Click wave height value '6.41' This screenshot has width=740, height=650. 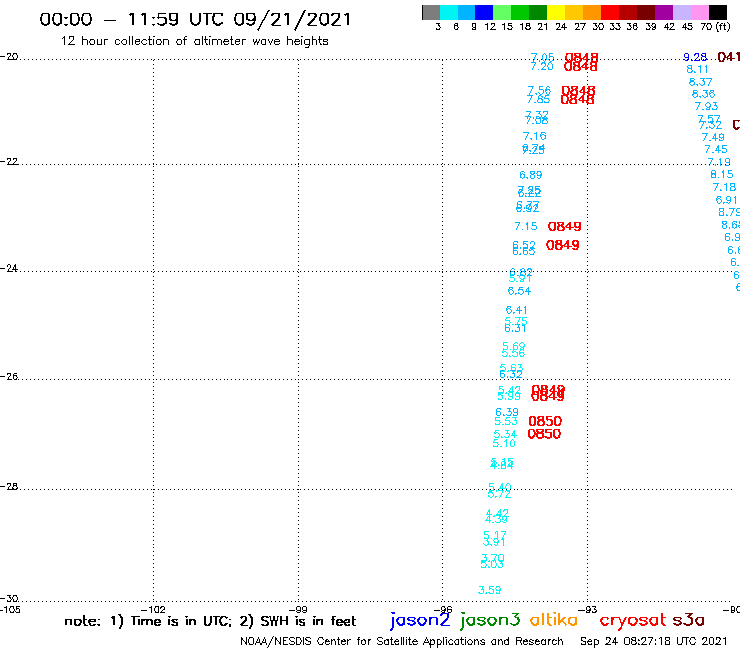coord(516,310)
